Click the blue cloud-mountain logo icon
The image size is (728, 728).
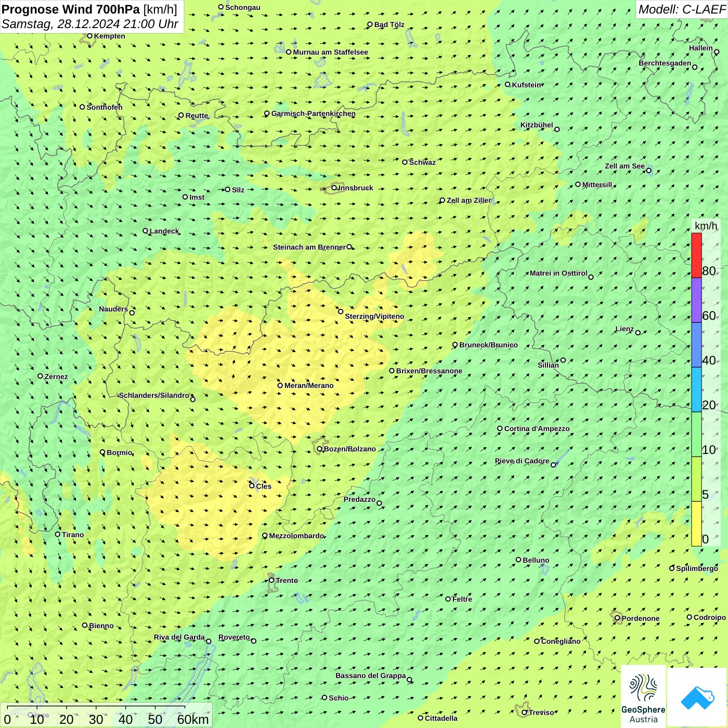[697, 697]
